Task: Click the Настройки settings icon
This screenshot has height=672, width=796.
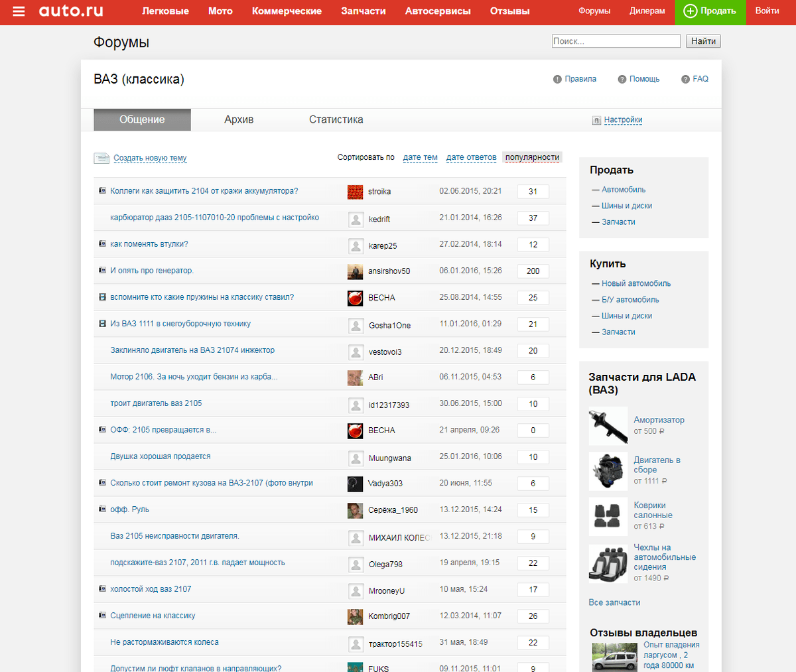Action: click(596, 121)
